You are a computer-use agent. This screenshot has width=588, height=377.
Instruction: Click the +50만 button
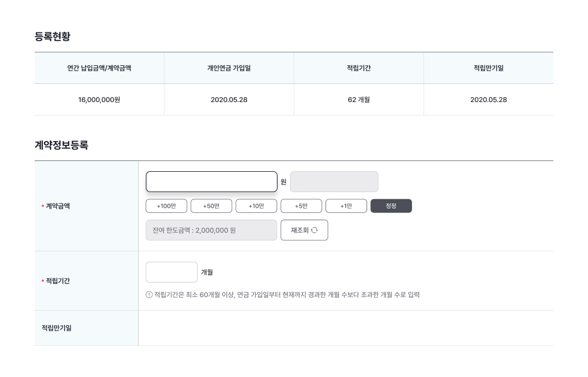tap(211, 206)
